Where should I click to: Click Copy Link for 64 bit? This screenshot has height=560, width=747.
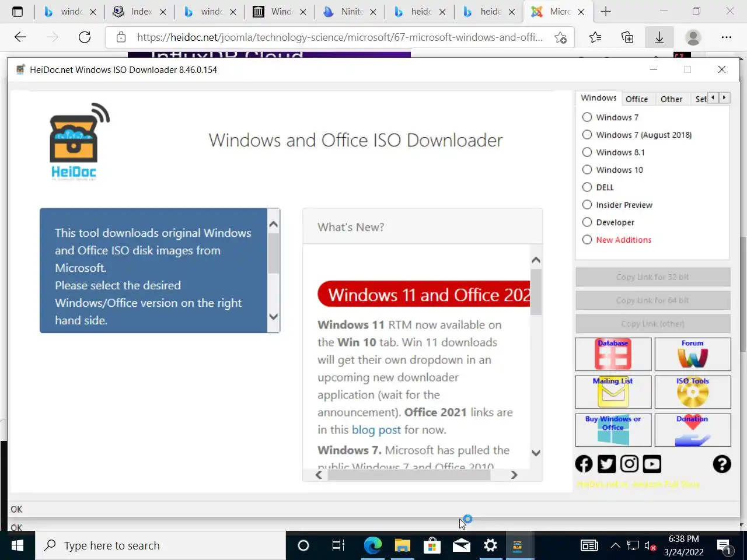click(x=652, y=300)
